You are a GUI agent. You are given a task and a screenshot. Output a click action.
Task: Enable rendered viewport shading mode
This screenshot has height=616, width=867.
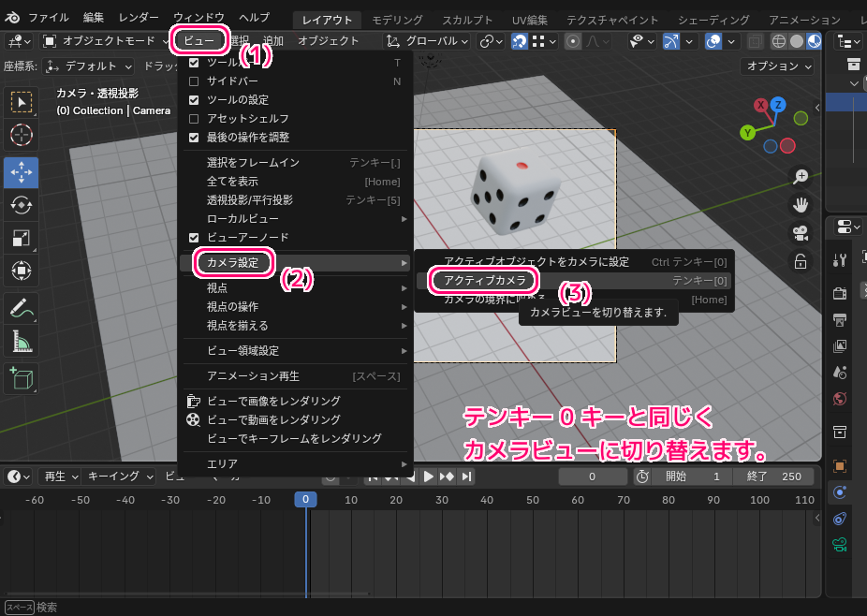click(x=813, y=41)
